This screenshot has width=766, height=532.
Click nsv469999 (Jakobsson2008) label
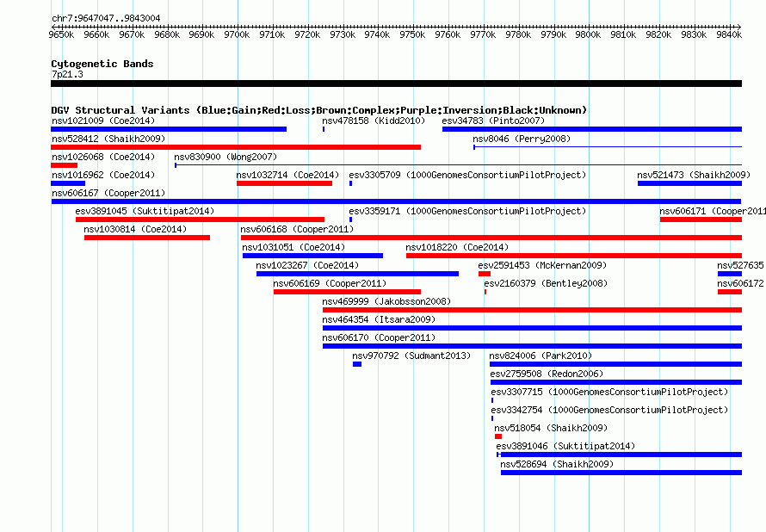(386, 301)
